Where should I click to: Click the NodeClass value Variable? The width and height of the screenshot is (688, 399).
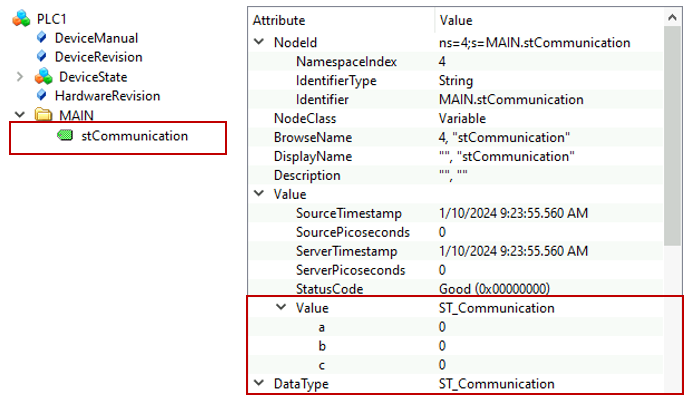point(462,118)
